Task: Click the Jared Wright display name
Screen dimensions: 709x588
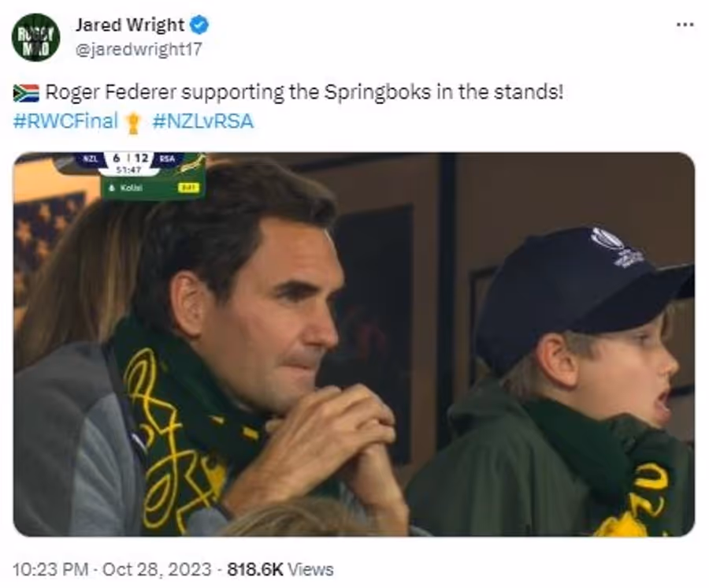Action: pos(130,25)
